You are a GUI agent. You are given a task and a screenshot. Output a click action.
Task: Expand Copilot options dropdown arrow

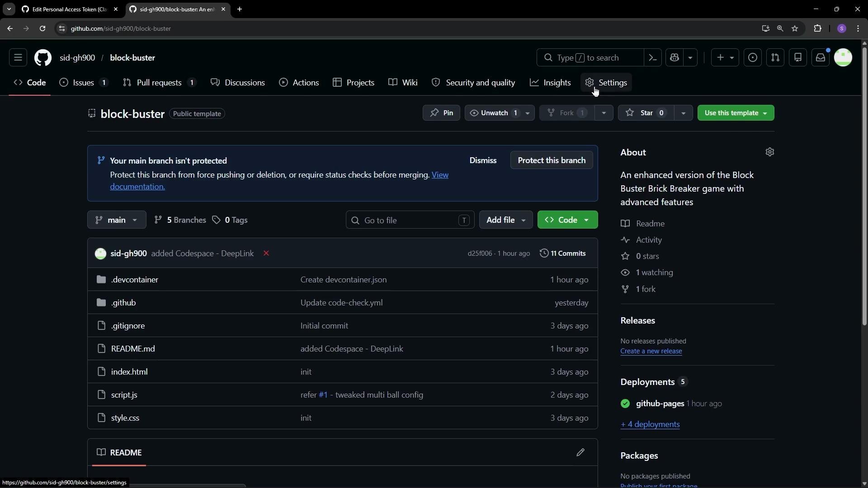(690, 58)
